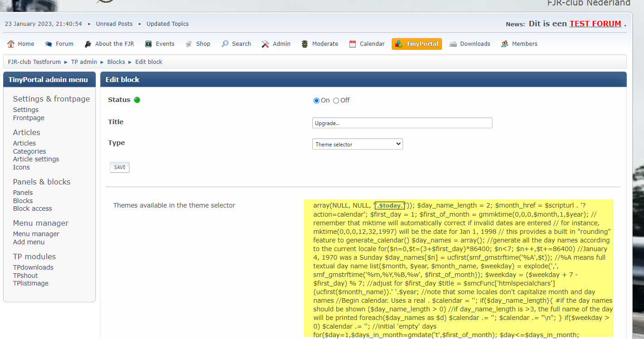The image size is (644, 339).
Task: Open the Admin tools icon
Action: point(265,44)
